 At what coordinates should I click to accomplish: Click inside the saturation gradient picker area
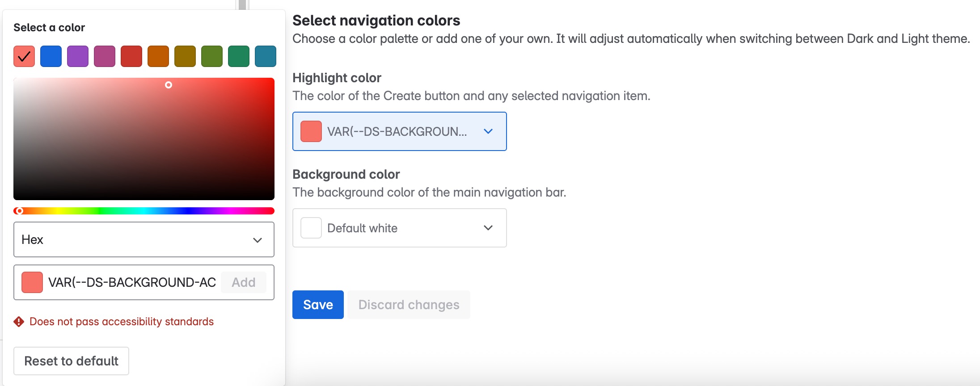click(144, 139)
